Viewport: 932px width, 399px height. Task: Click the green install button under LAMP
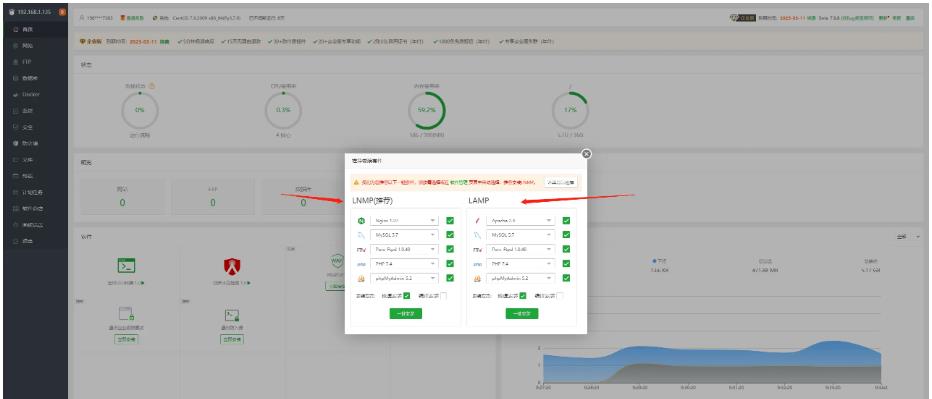[522, 313]
